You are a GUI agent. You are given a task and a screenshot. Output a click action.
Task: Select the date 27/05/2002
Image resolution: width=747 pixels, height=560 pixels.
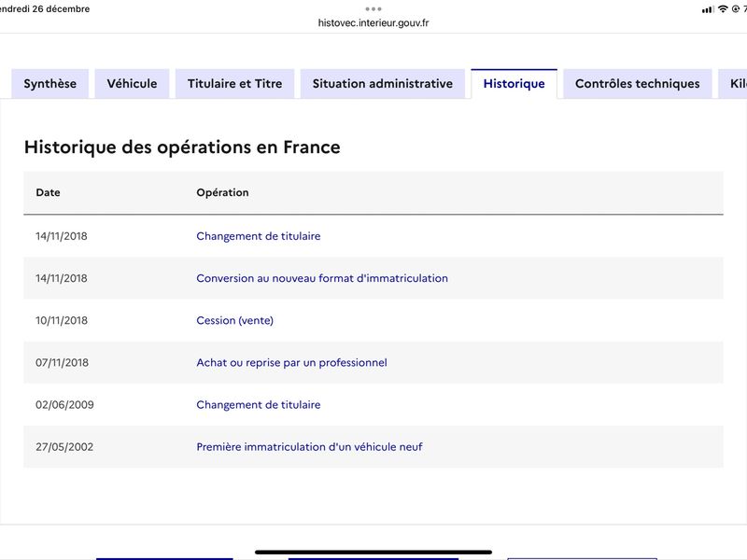64,447
